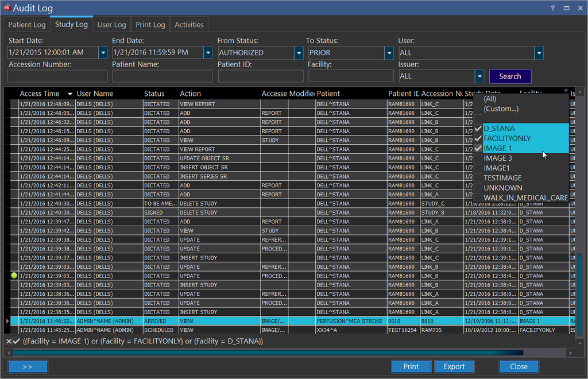The width and height of the screenshot is (588, 379).
Task: Click the Search button
Action: coord(510,76)
